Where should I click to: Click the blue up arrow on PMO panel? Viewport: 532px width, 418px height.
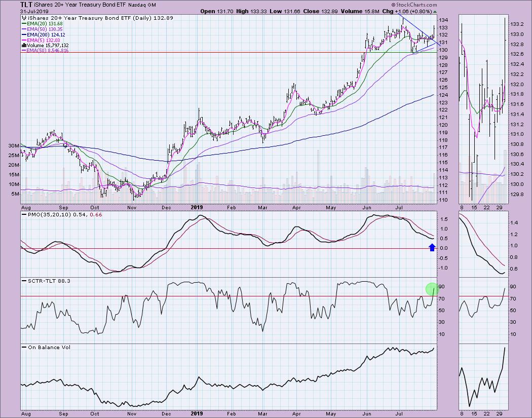click(432, 247)
